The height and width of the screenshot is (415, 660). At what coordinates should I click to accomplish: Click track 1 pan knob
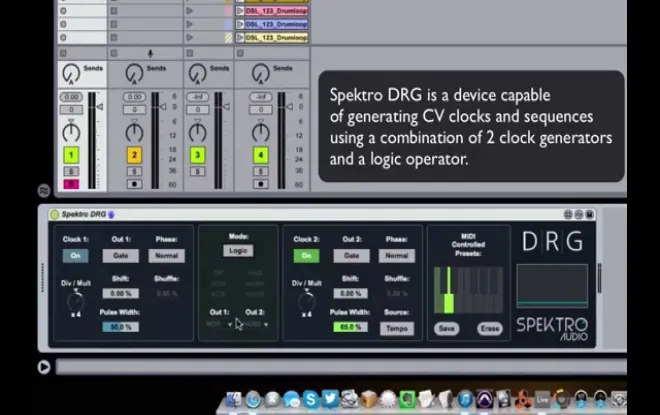(x=71, y=132)
